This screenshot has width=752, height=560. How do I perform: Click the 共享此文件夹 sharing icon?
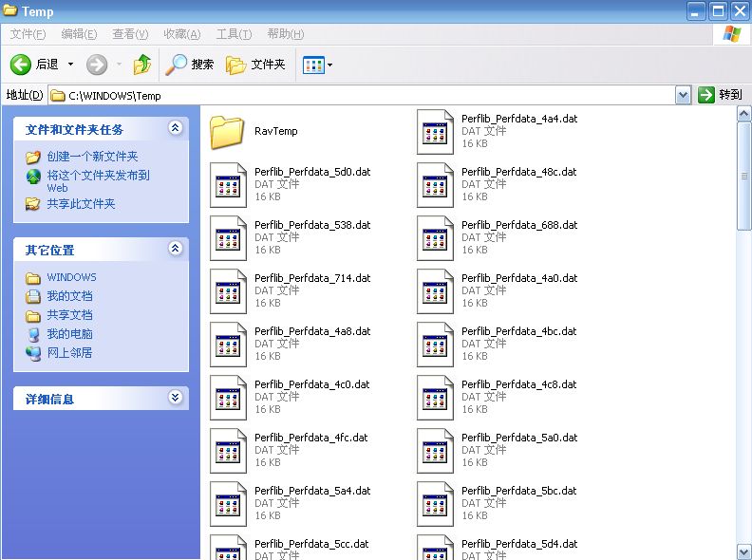click(32, 204)
